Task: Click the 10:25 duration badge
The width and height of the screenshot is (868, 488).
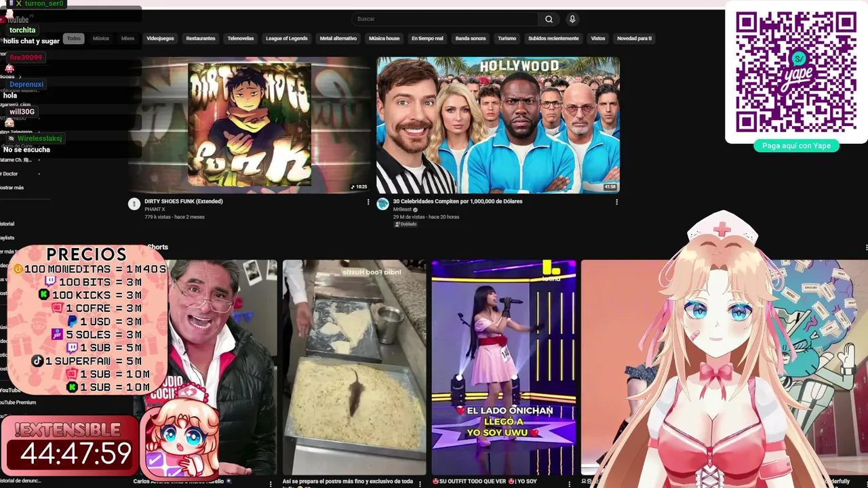Action: coord(359,187)
